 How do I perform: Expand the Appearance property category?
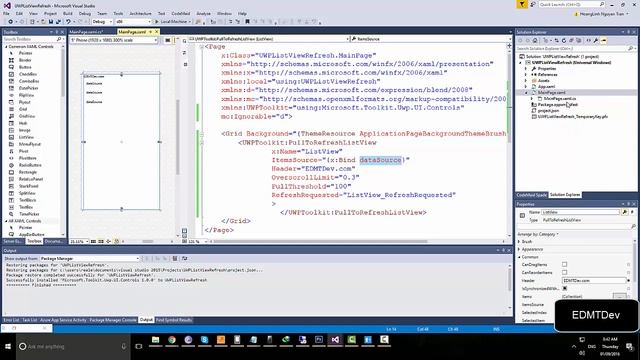(519, 249)
